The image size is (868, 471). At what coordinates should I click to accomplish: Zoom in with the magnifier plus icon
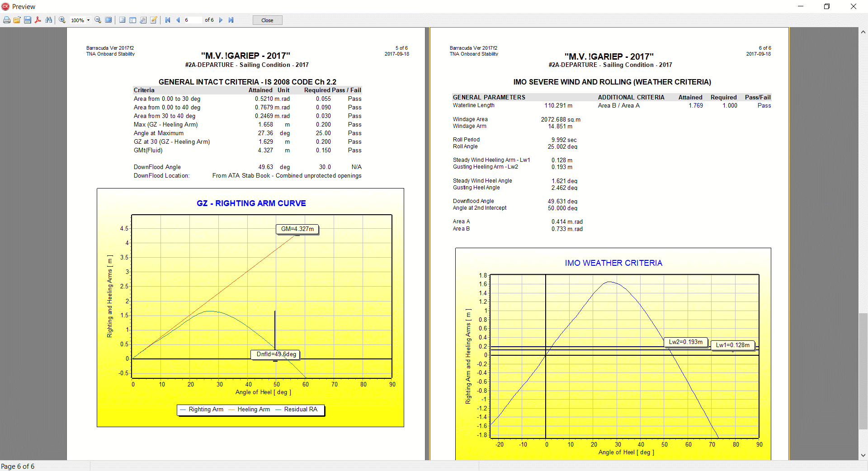[x=62, y=20]
